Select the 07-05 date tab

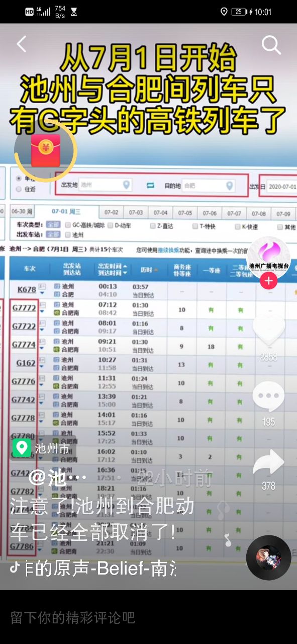185,213
